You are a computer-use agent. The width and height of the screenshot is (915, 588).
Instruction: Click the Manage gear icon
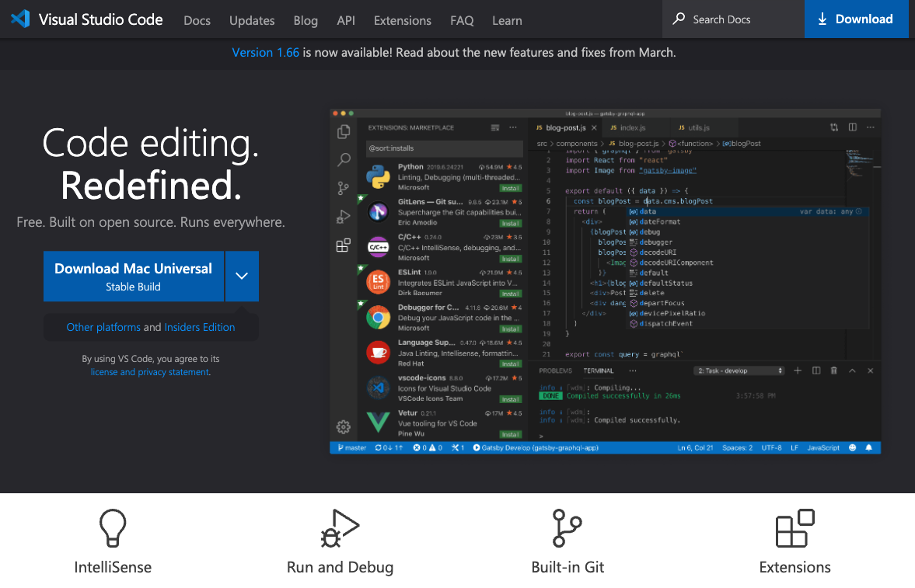click(342, 426)
